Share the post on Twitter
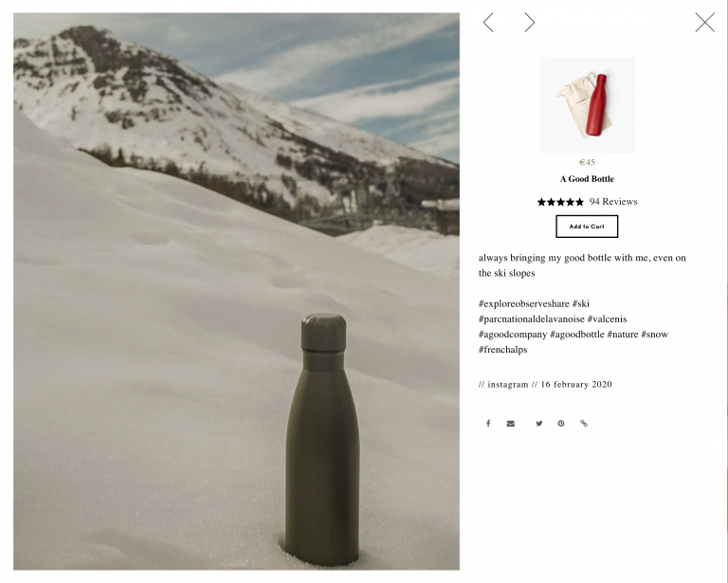The width and height of the screenshot is (728, 583). click(x=539, y=424)
